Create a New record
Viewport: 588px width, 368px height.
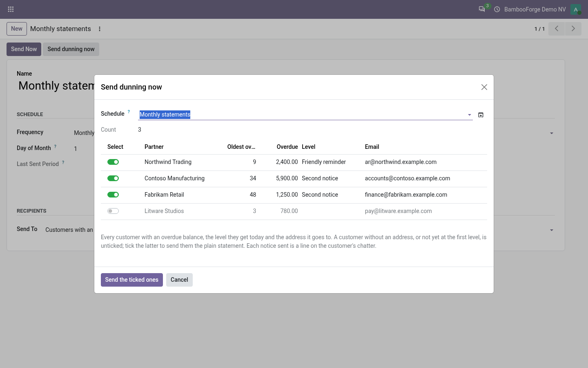coord(17,29)
